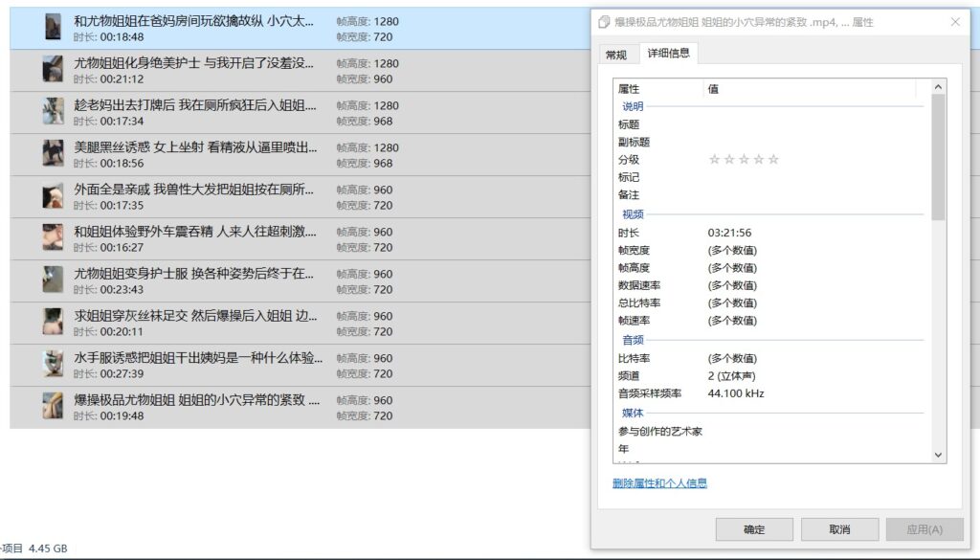
Task: Select thumbnail of the 00:19:48 video
Action: [54, 406]
